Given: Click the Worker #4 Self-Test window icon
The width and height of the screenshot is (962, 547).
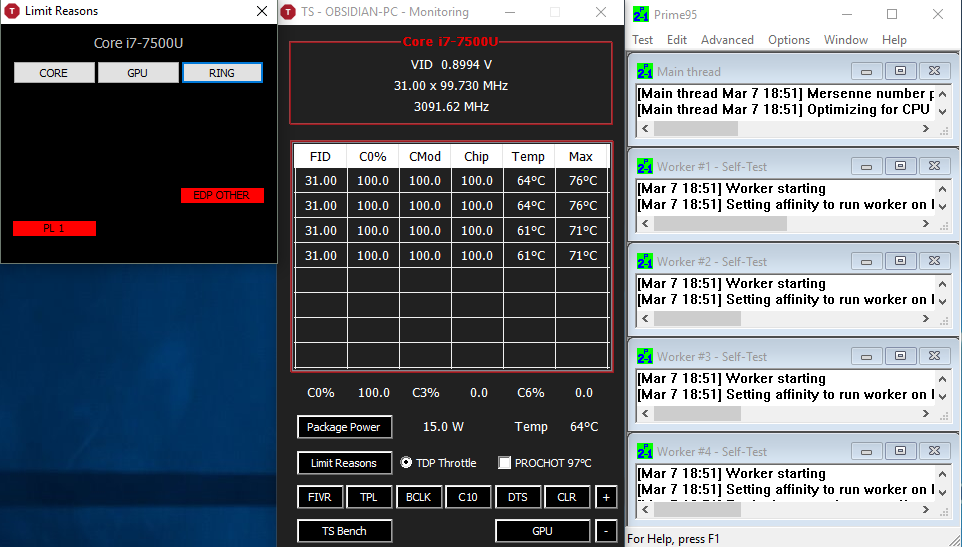Looking at the screenshot, I should (644, 451).
